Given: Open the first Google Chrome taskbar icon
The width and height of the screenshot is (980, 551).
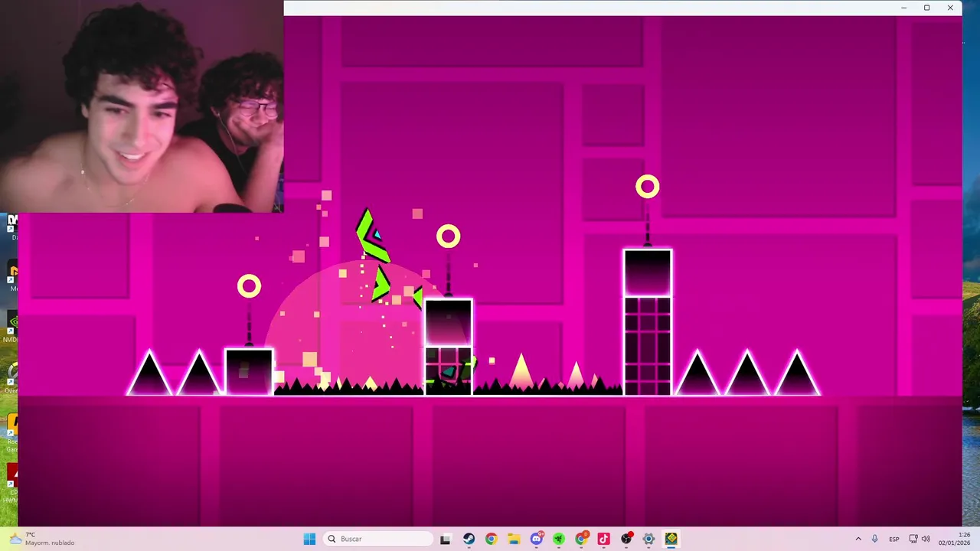Looking at the screenshot, I should [x=491, y=539].
